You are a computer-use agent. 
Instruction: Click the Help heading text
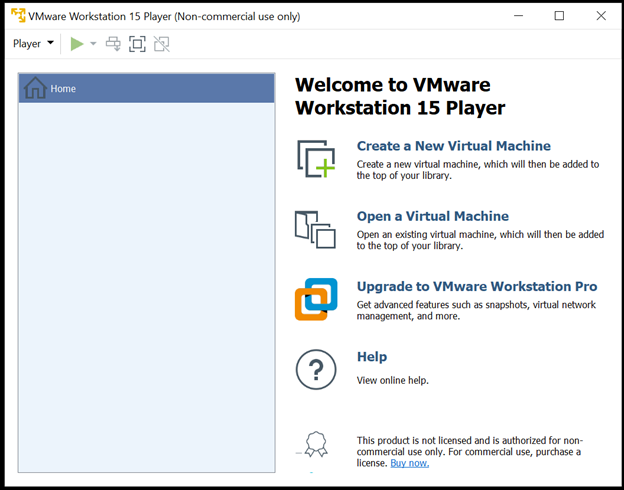point(372,357)
